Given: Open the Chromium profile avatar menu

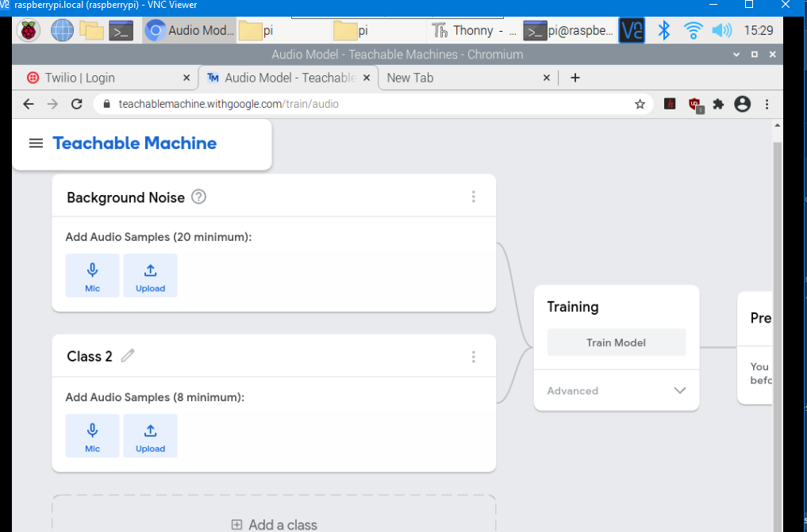Looking at the screenshot, I should [x=742, y=105].
